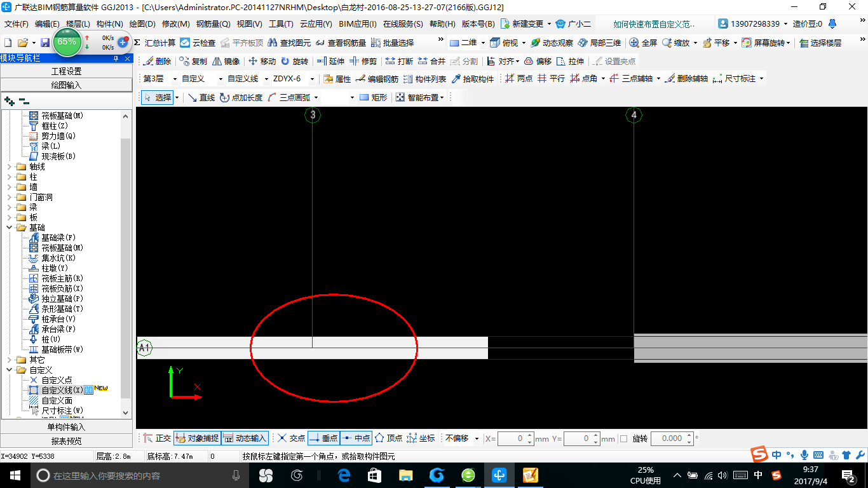Toggle 坐标 coordinate snap

[421, 438]
